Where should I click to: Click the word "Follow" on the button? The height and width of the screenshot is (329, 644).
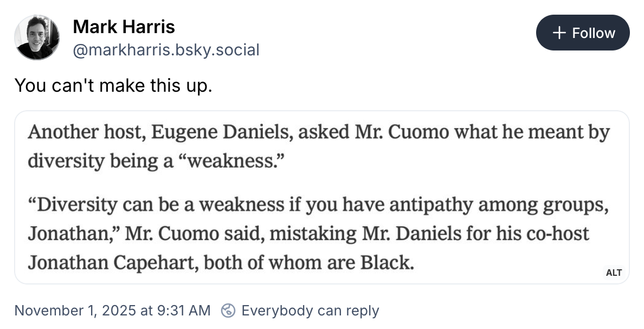coord(594,33)
